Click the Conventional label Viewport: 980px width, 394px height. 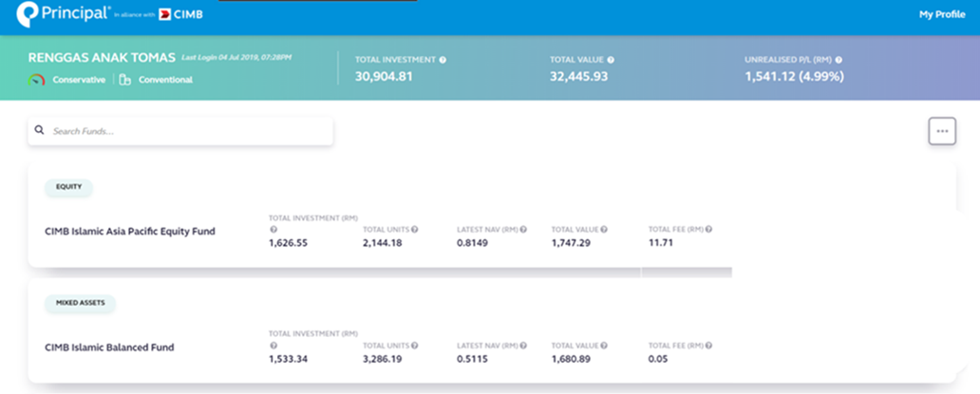pyautogui.click(x=165, y=80)
